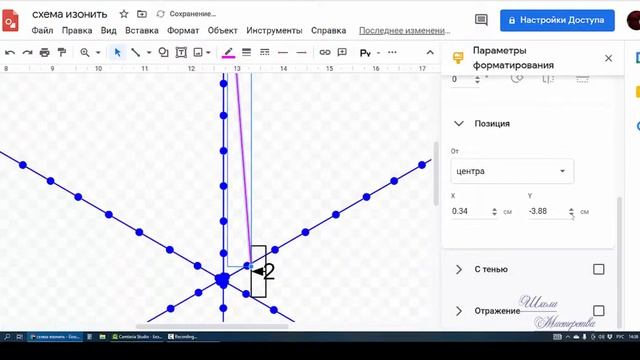Screen dimensions: 640x360
Task: Open the zoom tool
Action: 85,53
